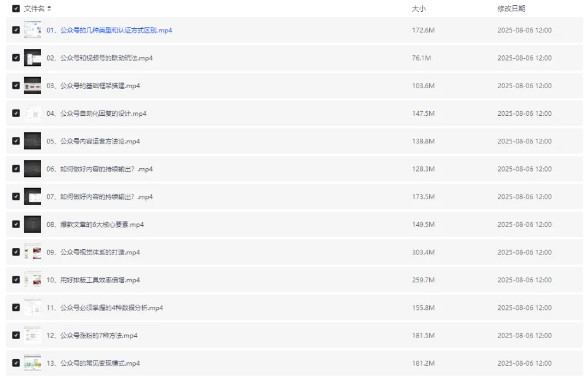Screen dimensions: 588x388
Task: Sort the list by the 大小 column header
Action: (x=419, y=9)
